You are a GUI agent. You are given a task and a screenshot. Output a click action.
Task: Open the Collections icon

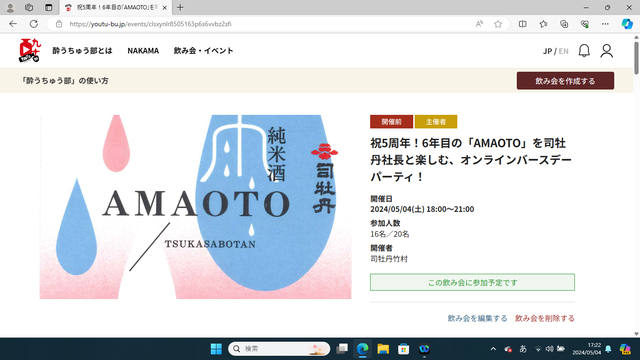[564, 24]
